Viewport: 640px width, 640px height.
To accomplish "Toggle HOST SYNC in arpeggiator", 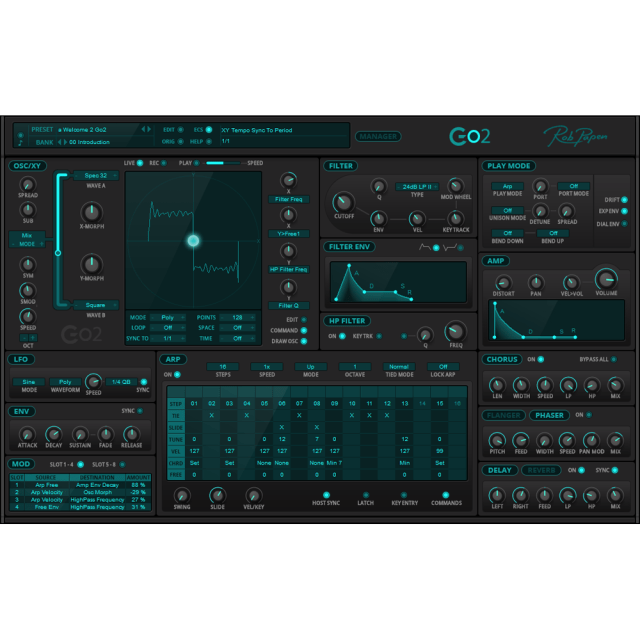I will point(326,495).
